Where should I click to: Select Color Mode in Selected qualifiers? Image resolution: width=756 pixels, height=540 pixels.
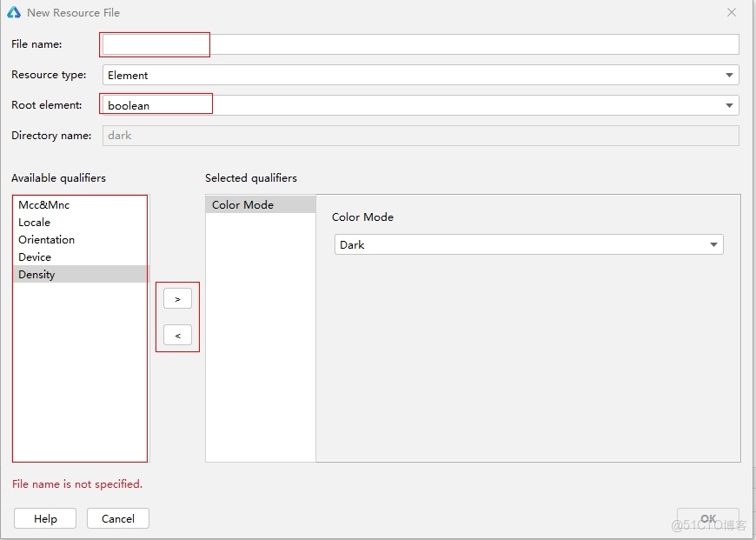point(261,204)
